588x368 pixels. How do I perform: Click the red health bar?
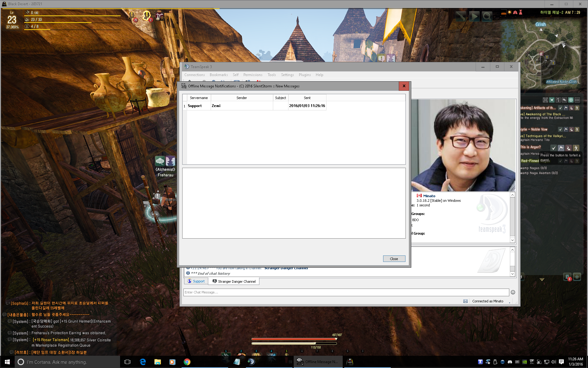[294, 339]
